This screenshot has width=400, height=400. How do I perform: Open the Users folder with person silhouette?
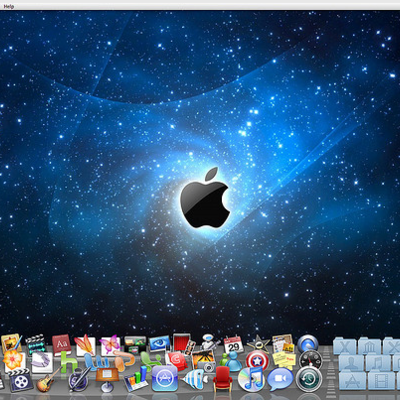point(351,363)
